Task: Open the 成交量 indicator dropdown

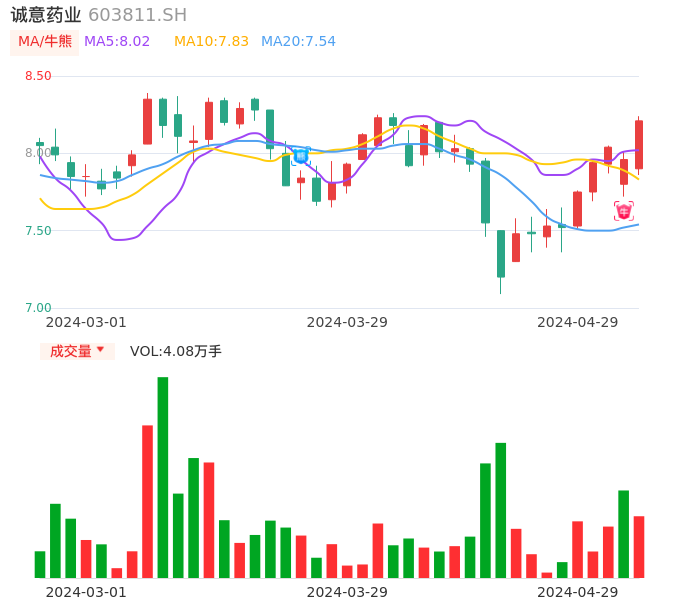Action: pos(77,351)
